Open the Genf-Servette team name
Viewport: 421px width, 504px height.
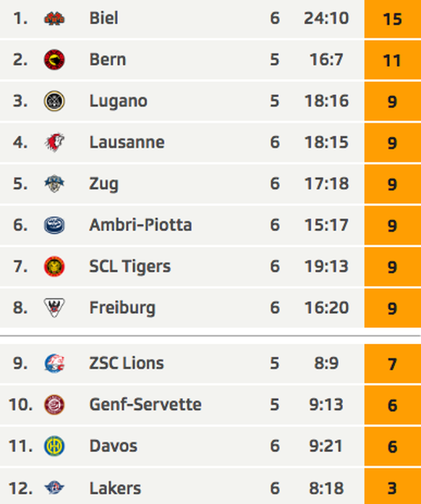(145, 405)
